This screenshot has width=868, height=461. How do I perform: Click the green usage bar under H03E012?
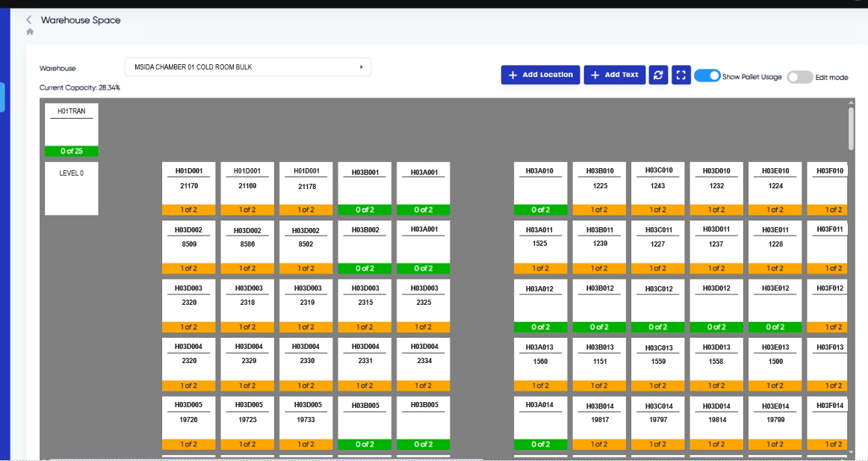pos(775,327)
